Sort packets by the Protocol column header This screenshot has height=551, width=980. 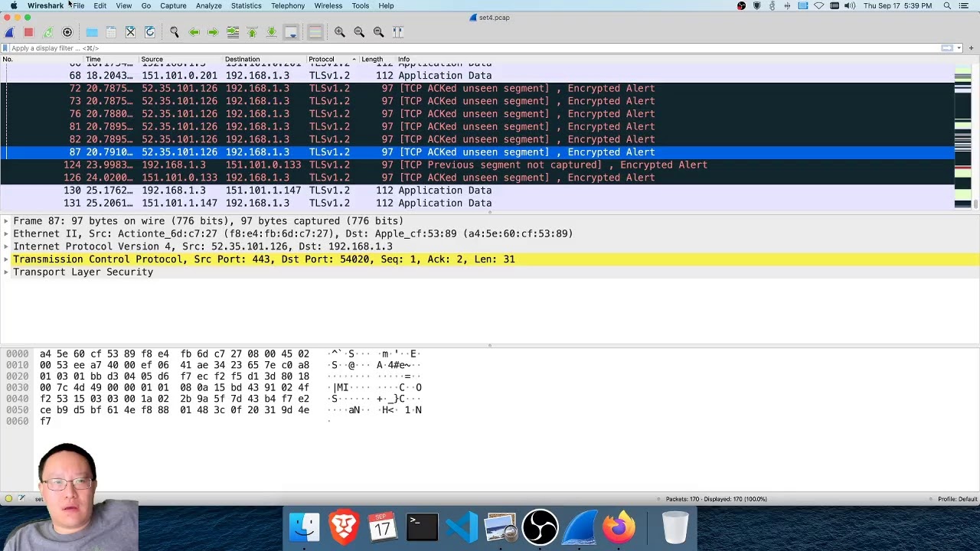[332, 59]
